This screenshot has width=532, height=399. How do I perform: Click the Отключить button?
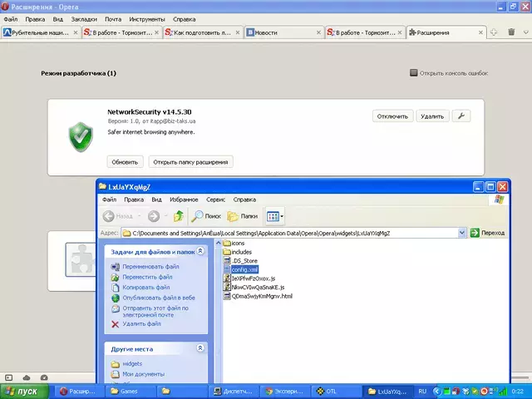tap(392, 116)
